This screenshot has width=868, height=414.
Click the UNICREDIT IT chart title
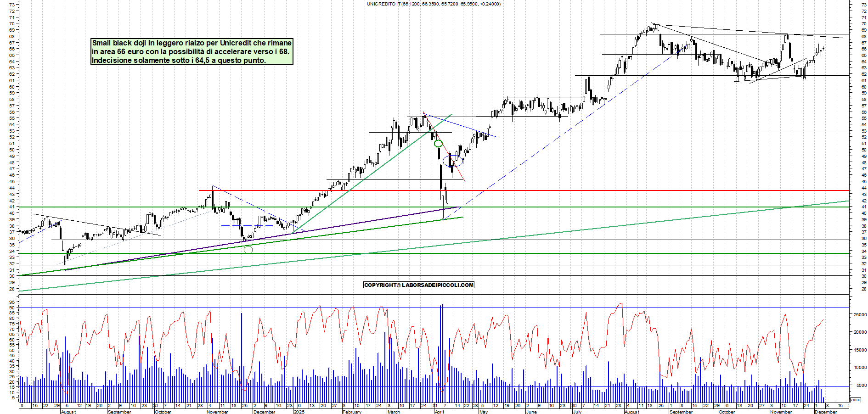click(x=433, y=4)
